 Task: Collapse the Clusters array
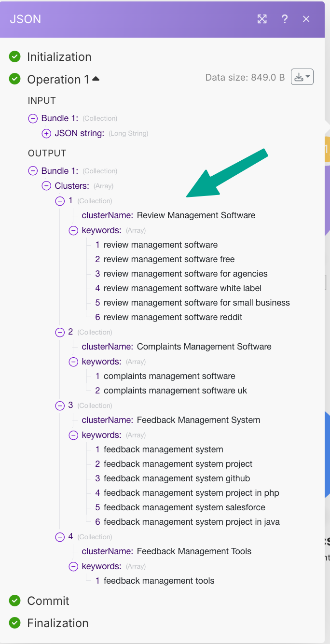(x=46, y=185)
